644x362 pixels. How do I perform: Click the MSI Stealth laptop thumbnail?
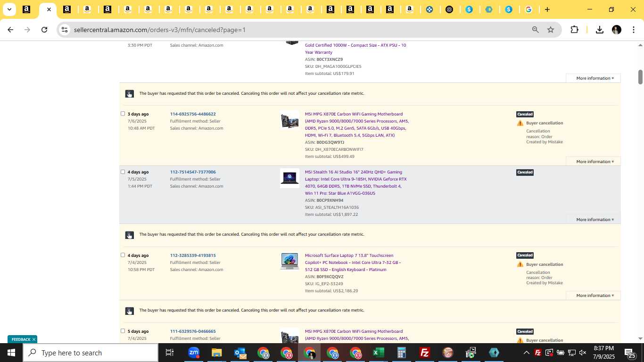click(x=289, y=178)
